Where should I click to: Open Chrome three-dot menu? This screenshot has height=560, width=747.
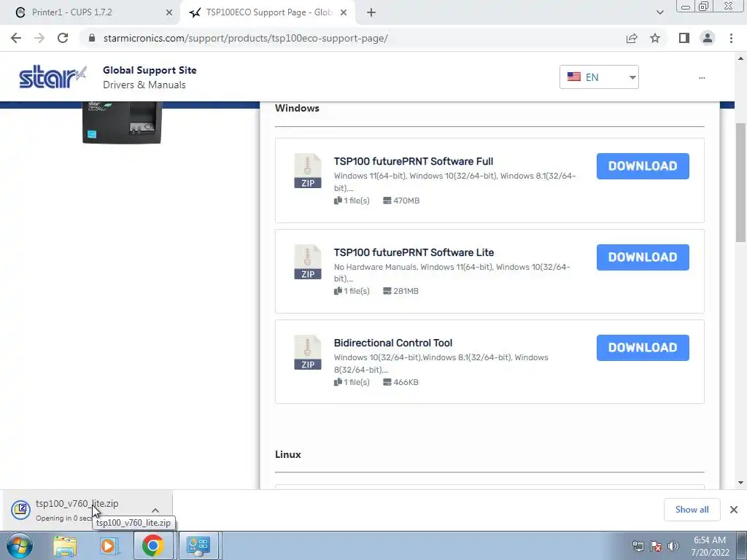pos(731,38)
